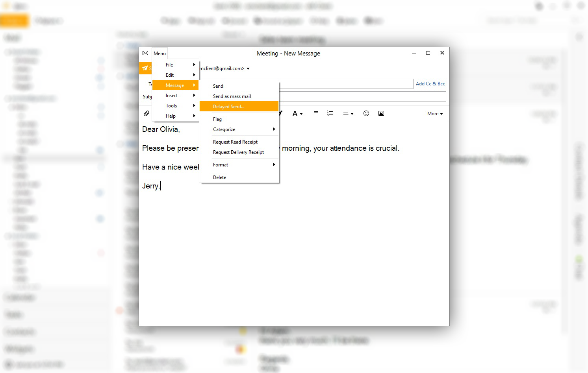Insert a picture with the image icon
588x373 pixels.
click(x=381, y=113)
